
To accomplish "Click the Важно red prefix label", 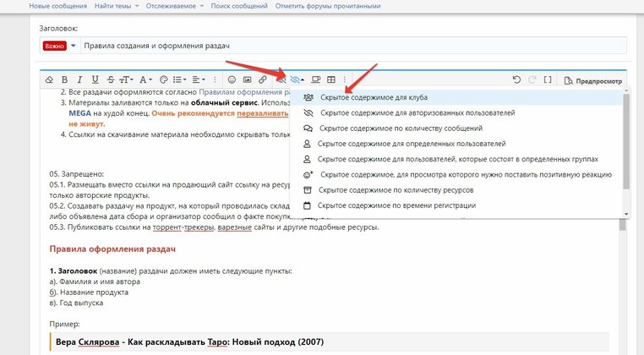I will [55, 46].
